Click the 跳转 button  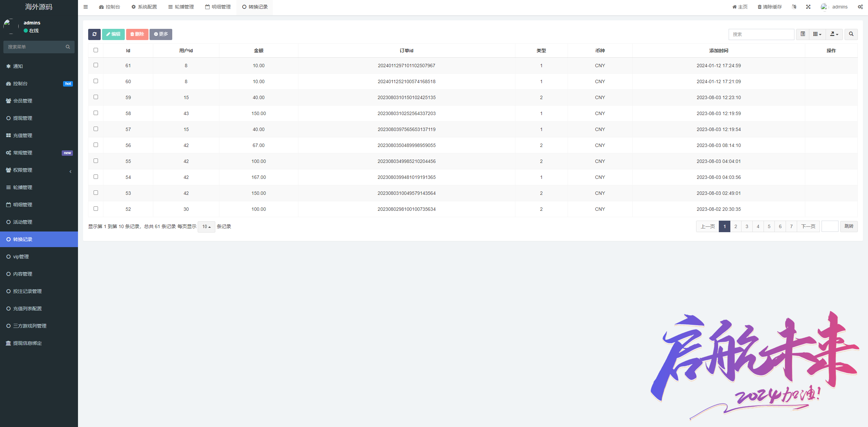click(x=849, y=226)
